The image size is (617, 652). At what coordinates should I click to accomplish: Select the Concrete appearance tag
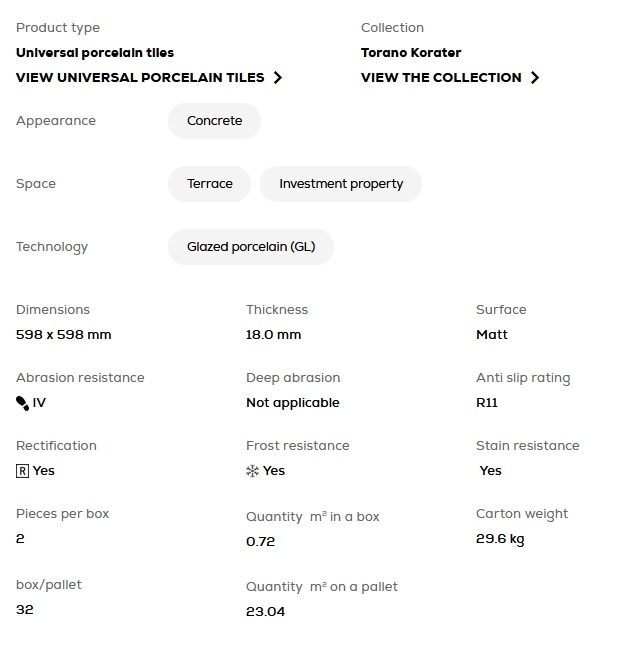point(214,121)
